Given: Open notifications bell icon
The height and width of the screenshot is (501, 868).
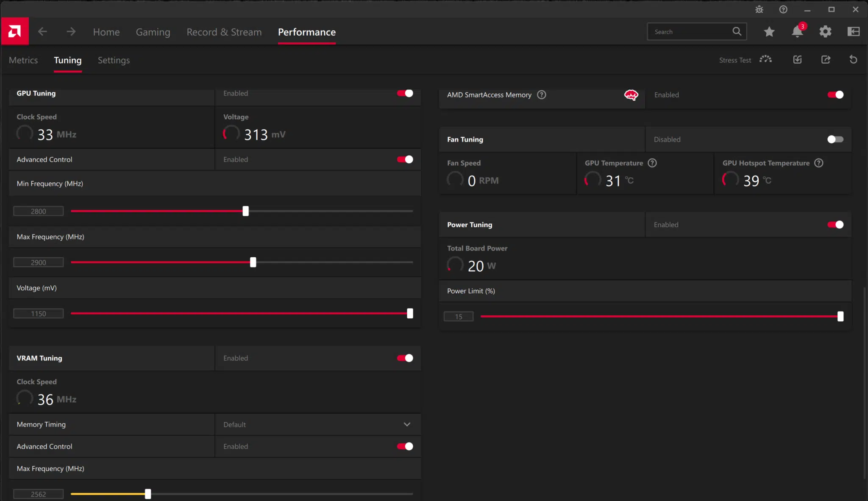Looking at the screenshot, I should [797, 31].
